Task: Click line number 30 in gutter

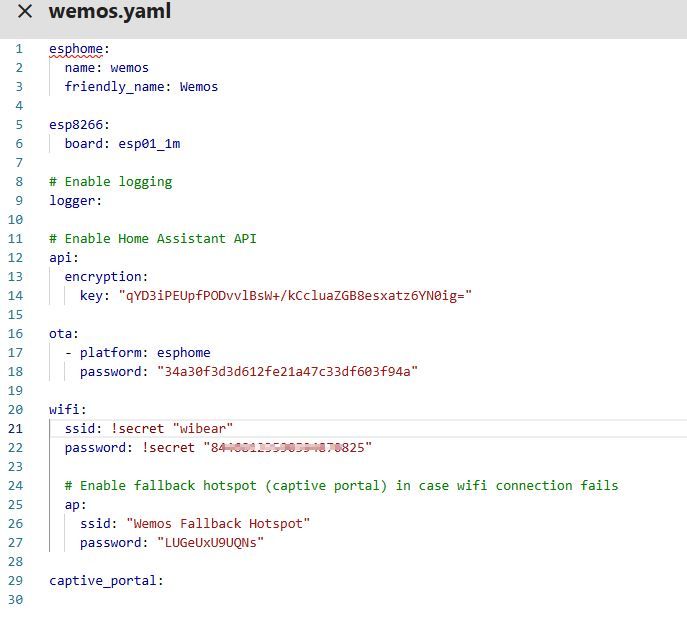Action: pos(18,599)
